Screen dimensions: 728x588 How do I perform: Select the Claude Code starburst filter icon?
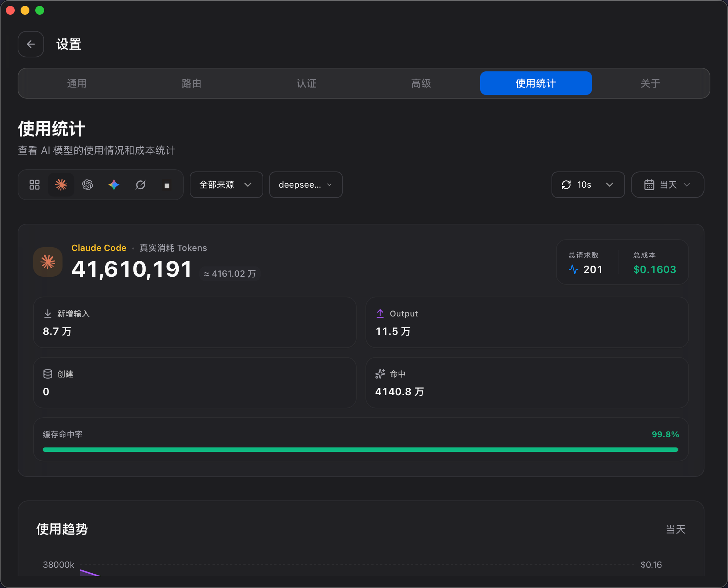(x=61, y=185)
